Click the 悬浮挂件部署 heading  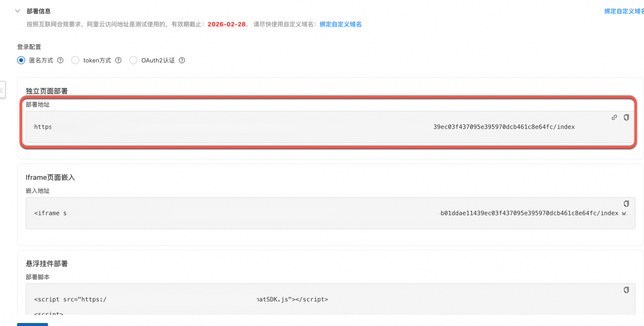point(47,264)
